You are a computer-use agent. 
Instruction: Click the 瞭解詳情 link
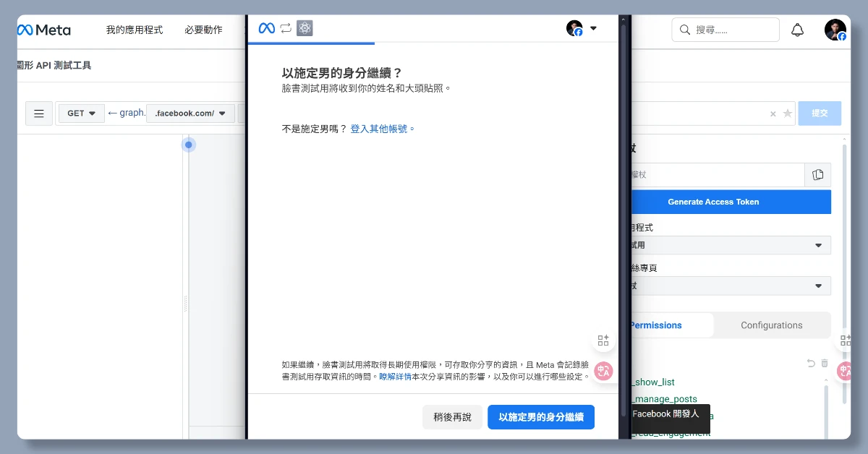coord(395,377)
